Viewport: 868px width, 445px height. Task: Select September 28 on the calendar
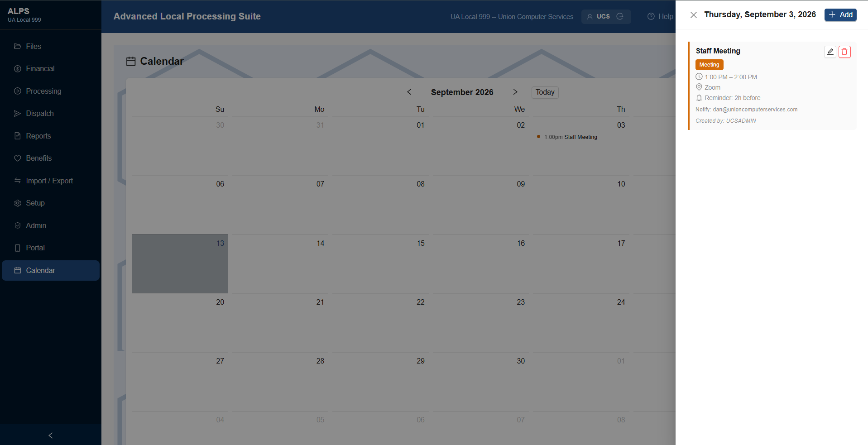pos(280,382)
